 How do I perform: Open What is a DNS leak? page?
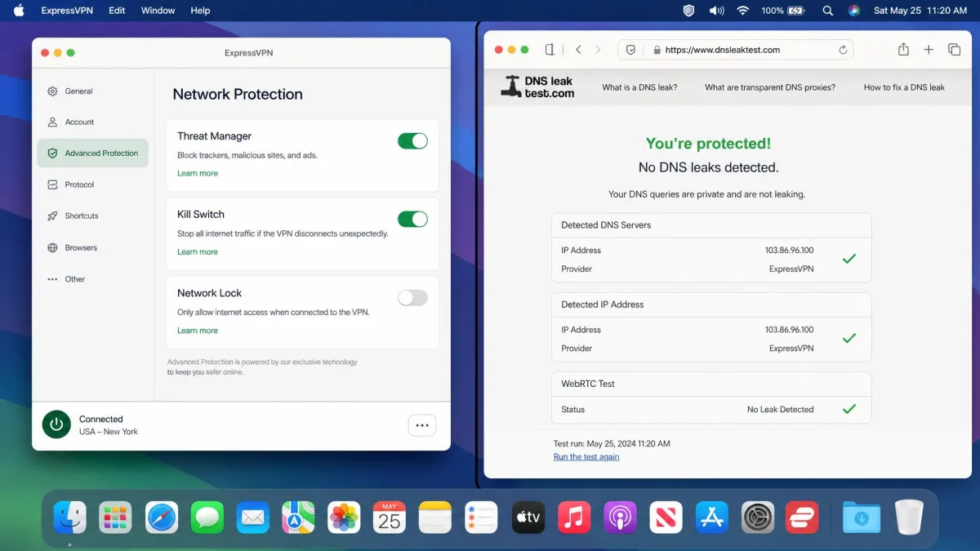point(639,87)
